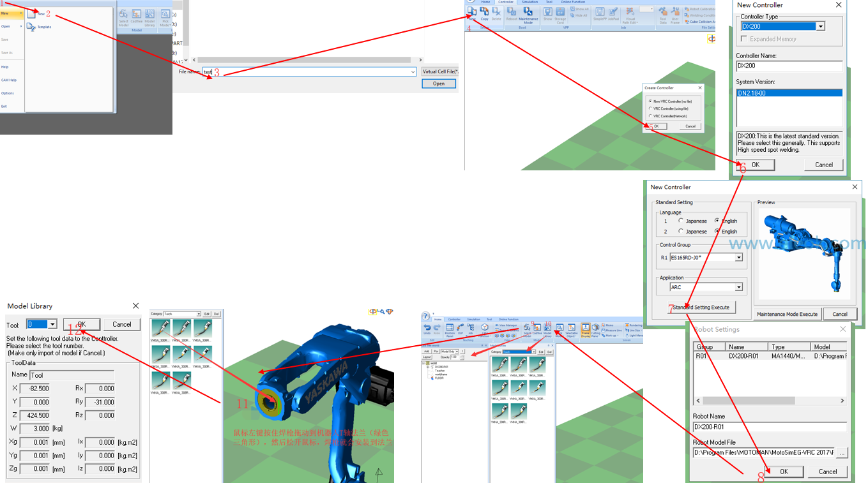Viewport: 868px width, 483px height.
Task: Open the Application ARC dropdown
Action: click(739, 287)
